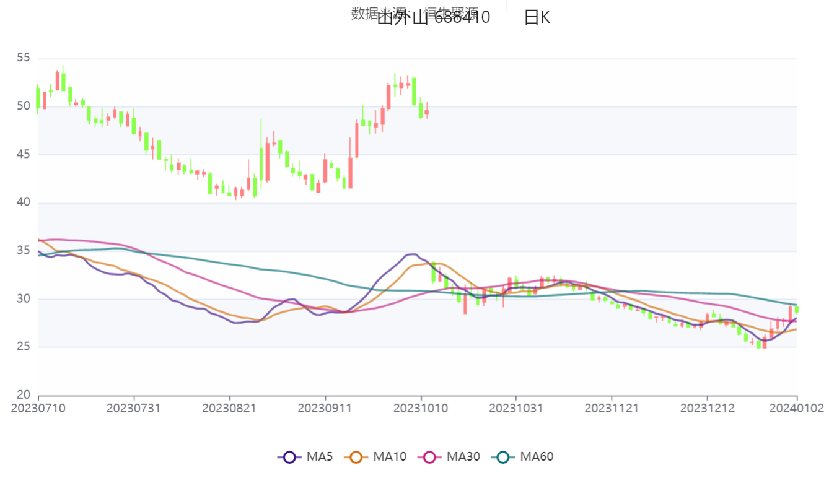Click the 40 value on the y-axis
This screenshot has width=829, height=504.
(24, 203)
